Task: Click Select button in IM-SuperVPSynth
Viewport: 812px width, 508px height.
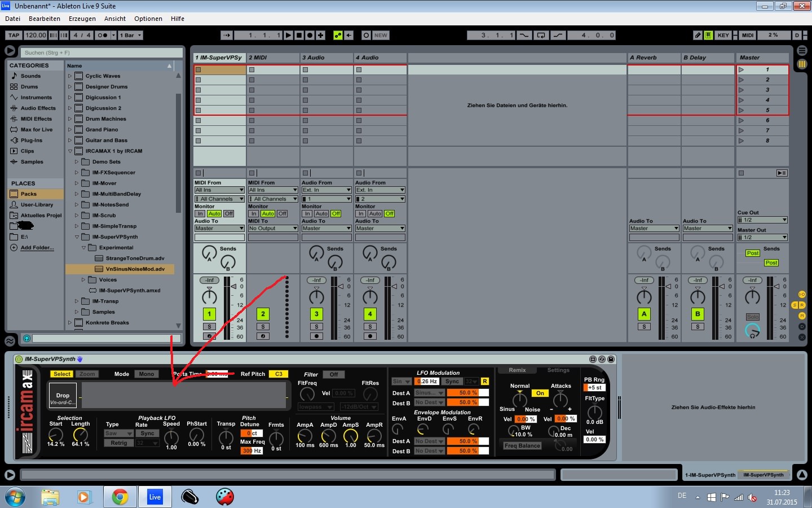Action: 62,374
